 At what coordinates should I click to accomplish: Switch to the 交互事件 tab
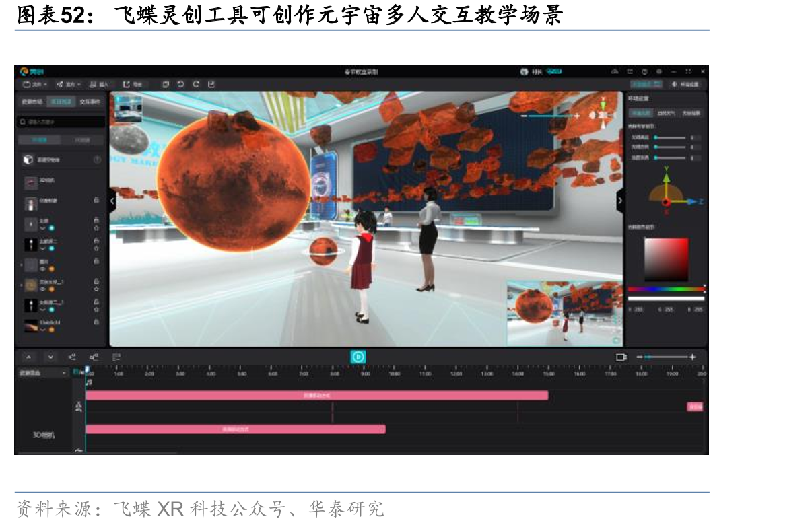90,102
